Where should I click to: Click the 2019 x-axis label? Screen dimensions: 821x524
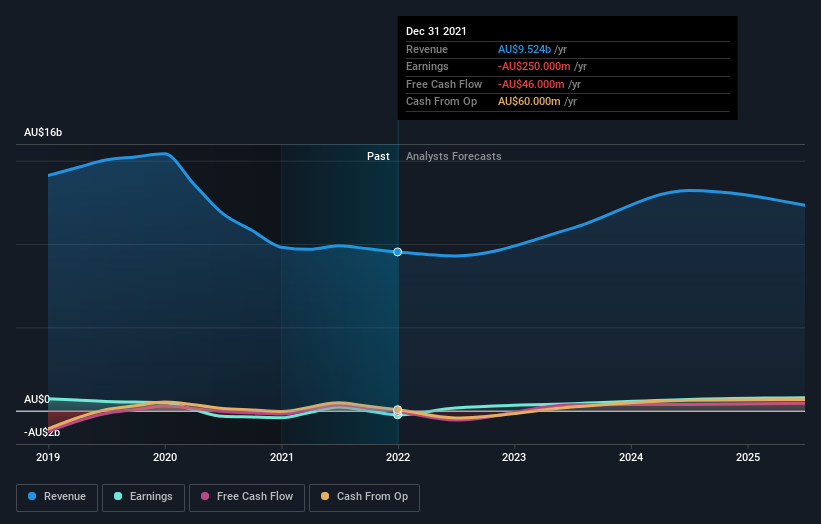pos(48,457)
